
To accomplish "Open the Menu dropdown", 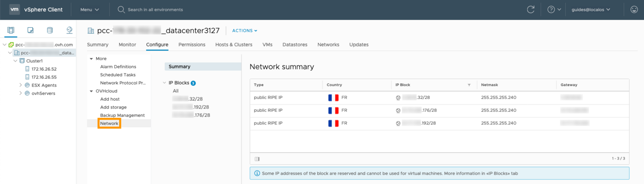I will point(89,10).
